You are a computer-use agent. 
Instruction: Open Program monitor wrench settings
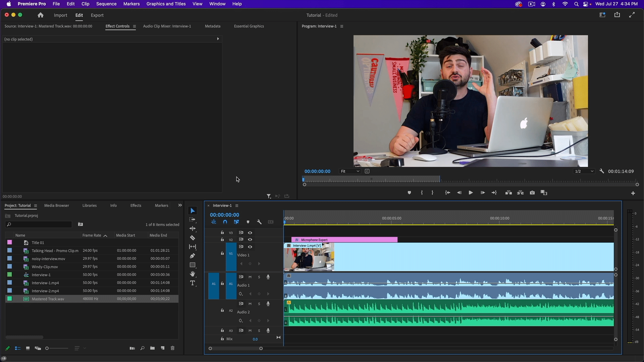pos(602,171)
